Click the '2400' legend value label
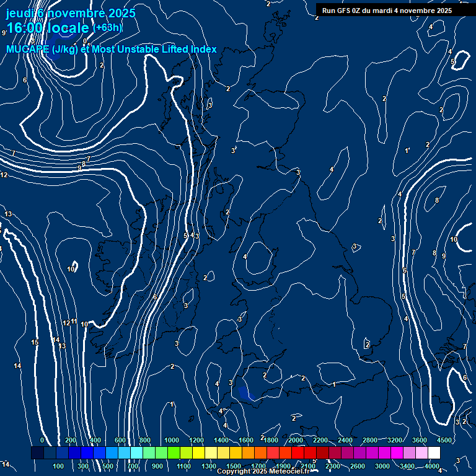 pos(345,440)
